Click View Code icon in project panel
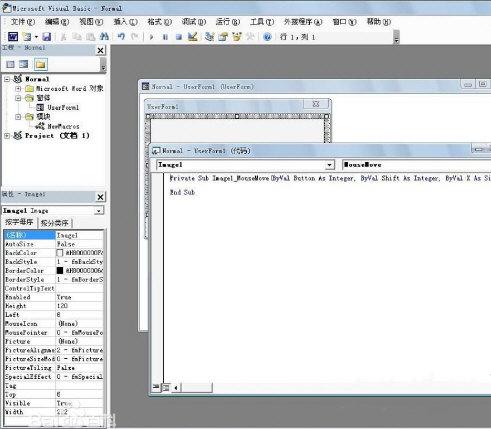Image resolution: width=491 pixels, height=429 pixels. click(10, 64)
